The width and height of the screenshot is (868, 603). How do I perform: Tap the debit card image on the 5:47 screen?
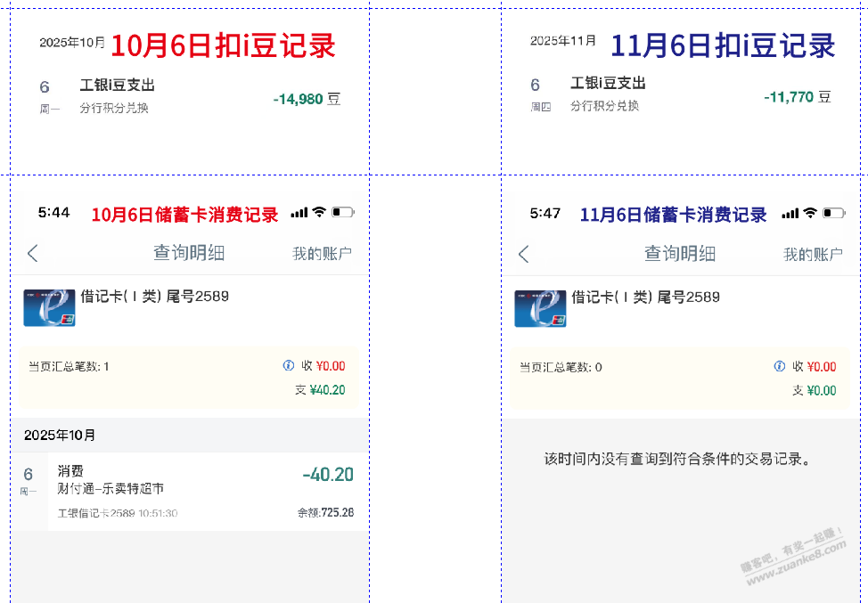540,308
